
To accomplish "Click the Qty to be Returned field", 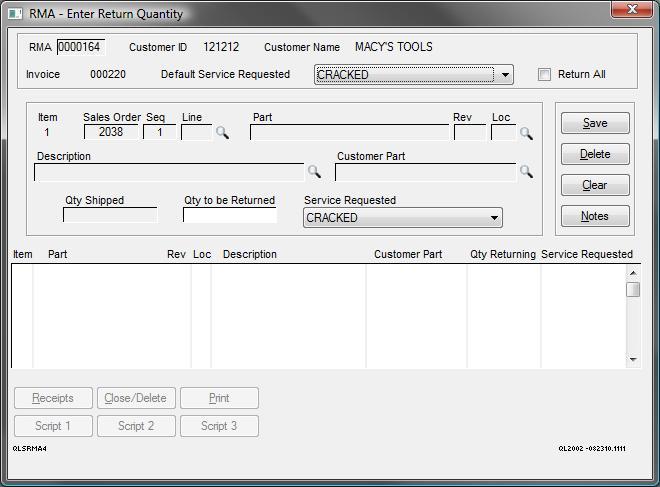I will 230,215.
